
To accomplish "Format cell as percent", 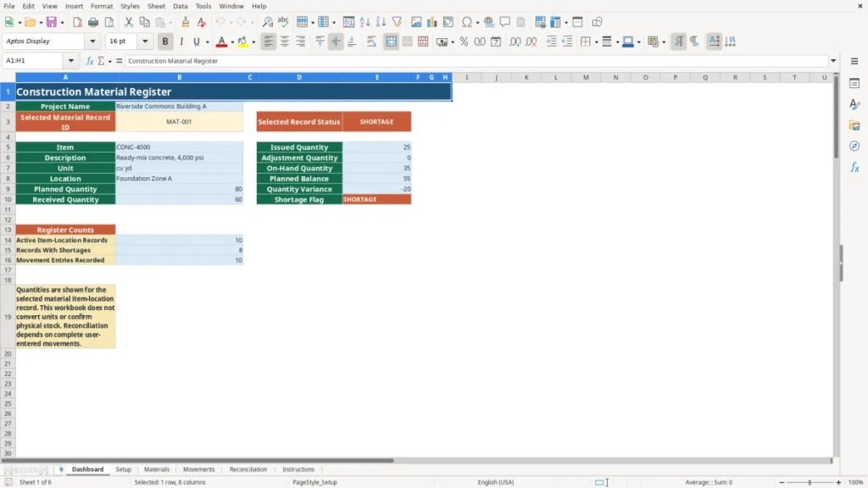I will coord(464,42).
